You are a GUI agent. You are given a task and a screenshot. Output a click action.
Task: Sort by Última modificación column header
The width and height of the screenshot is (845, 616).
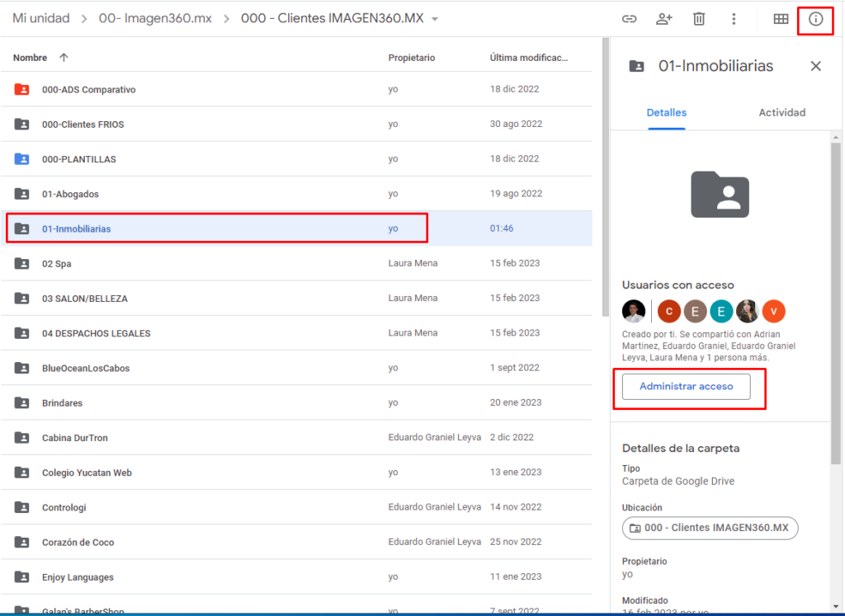(528, 58)
